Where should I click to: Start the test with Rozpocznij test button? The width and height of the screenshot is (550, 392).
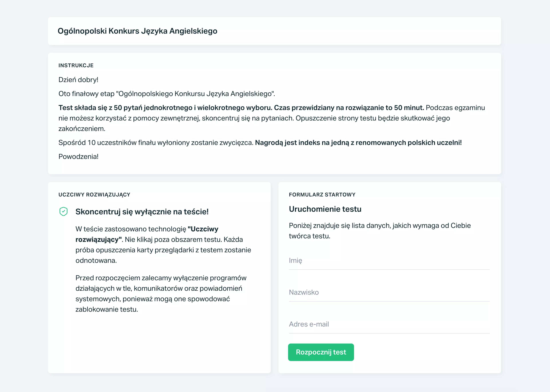tap(321, 352)
